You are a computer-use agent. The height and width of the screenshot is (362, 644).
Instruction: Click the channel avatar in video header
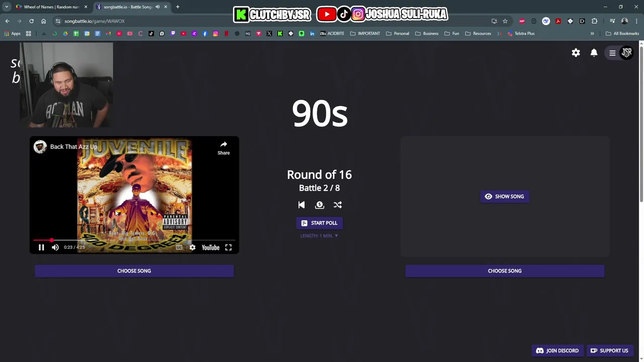click(x=40, y=146)
